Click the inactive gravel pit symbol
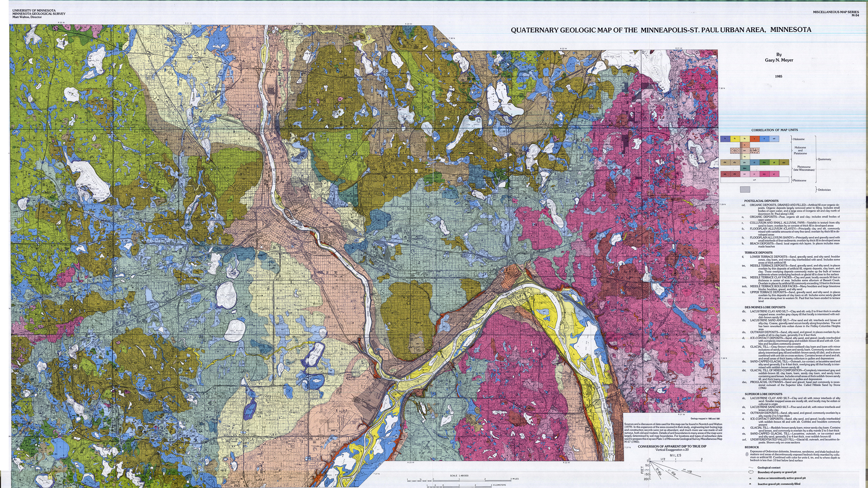The width and height of the screenshot is (868, 488). [750, 484]
